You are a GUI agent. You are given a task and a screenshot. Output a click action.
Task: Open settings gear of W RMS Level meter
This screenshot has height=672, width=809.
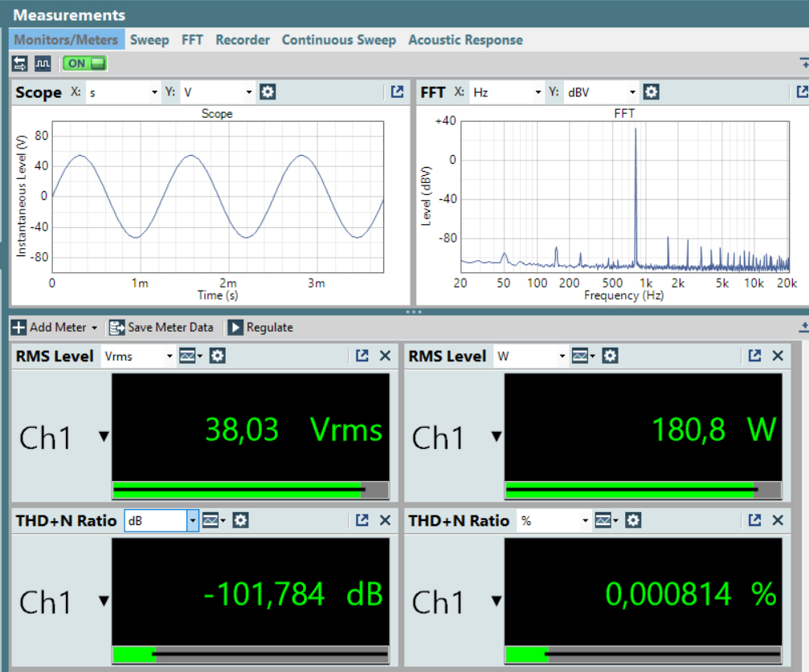pos(610,356)
